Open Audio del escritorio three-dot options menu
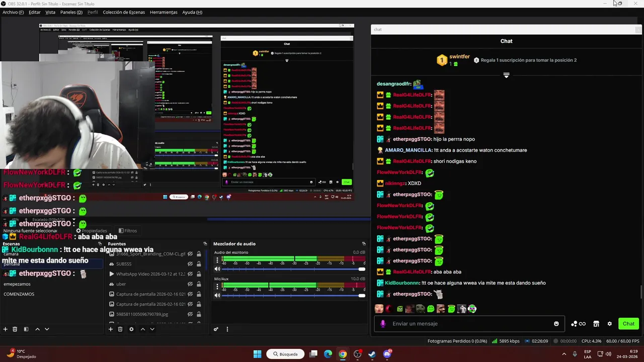This screenshot has height=362, width=644. click(217, 260)
